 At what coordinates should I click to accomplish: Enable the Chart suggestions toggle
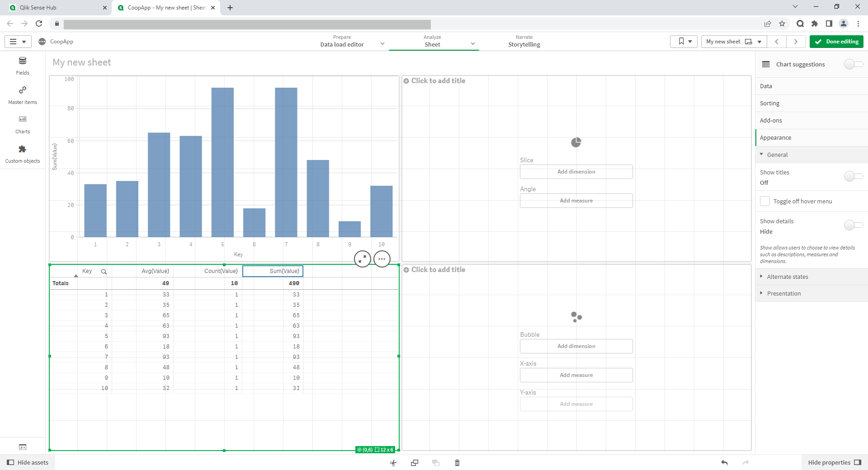853,64
